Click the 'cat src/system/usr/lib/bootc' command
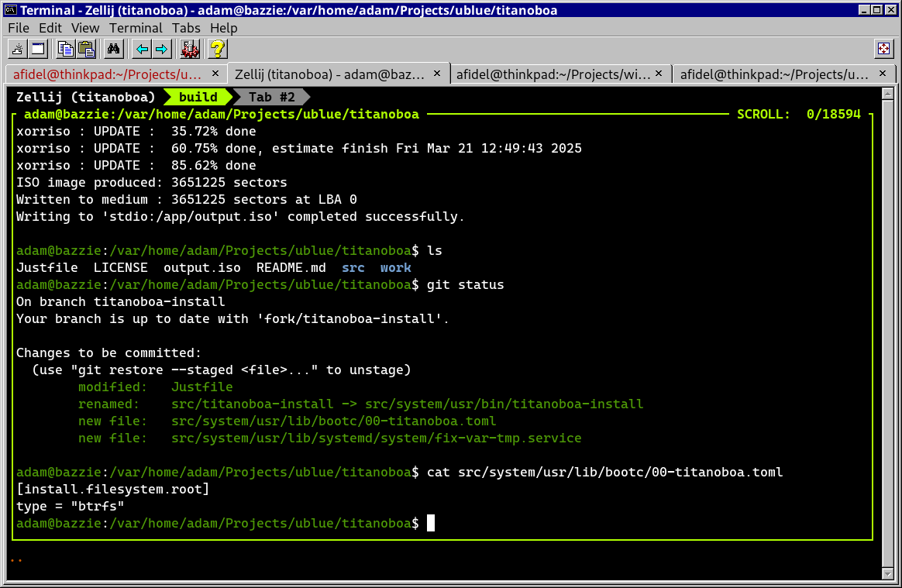This screenshot has height=588, width=902. pyautogui.click(x=604, y=472)
